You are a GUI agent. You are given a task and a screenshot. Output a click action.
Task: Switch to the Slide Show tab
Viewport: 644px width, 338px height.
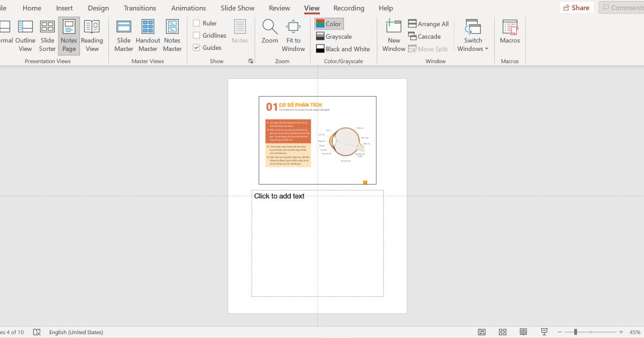(x=238, y=8)
